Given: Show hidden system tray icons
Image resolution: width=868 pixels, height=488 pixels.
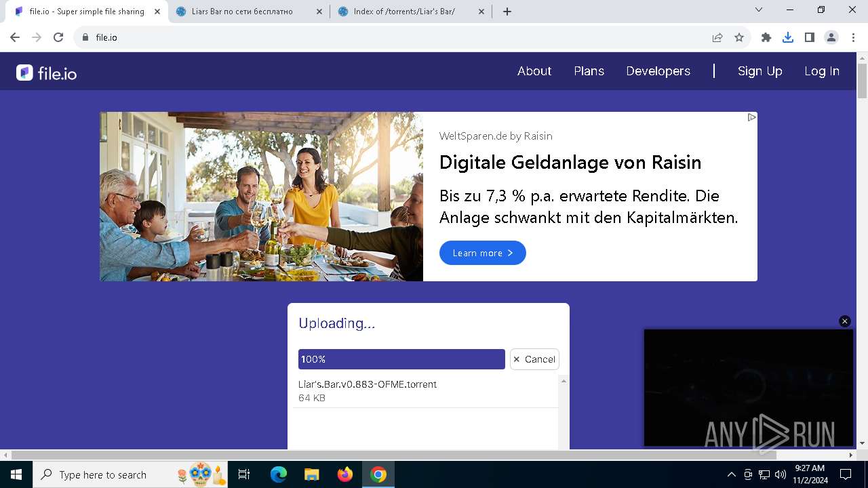Looking at the screenshot, I should coord(731,474).
